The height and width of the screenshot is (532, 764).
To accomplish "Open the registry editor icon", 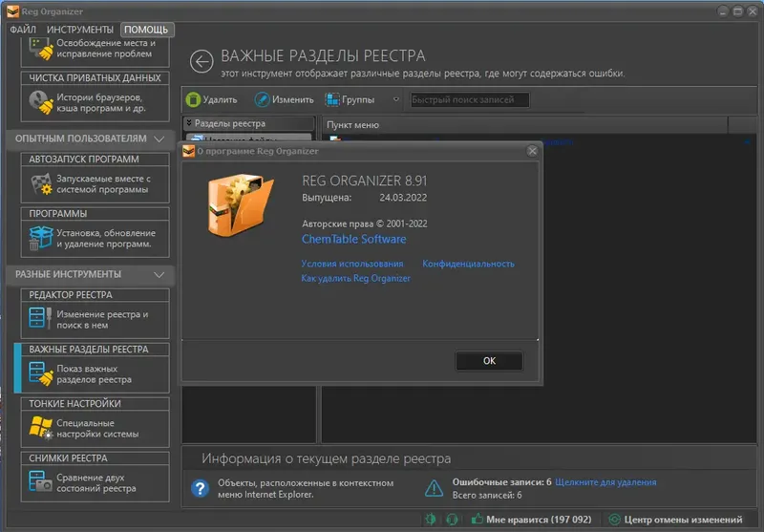I will [40, 318].
